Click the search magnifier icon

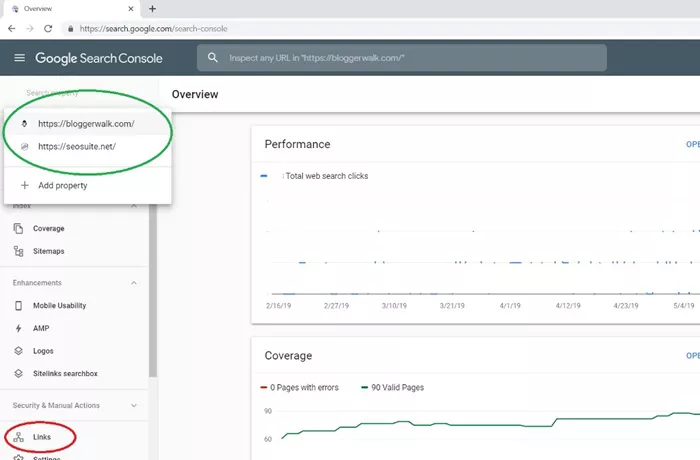tap(212, 58)
